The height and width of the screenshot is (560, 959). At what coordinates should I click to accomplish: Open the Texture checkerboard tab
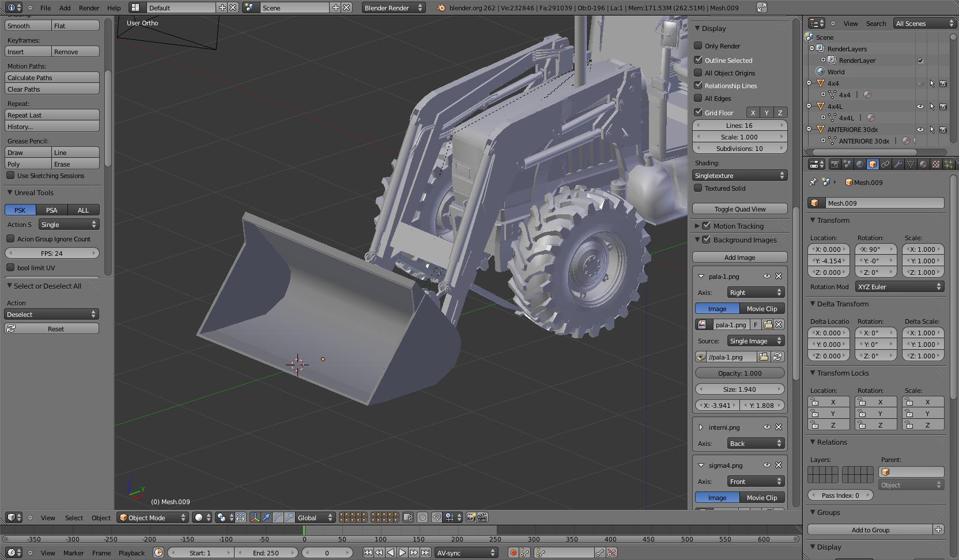pyautogui.click(x=936, y=164)
